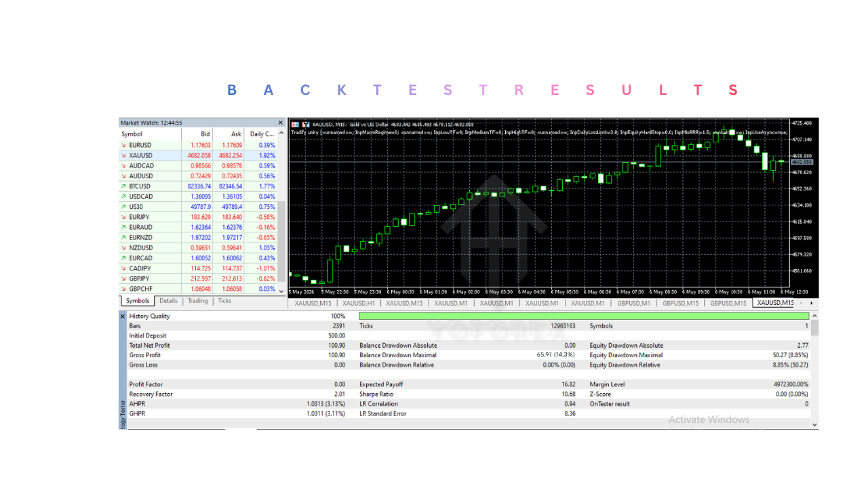The width and height of the screenshot is (868, 488).
Task: Select the EURAUD symbol
Action: click(140, 228)
